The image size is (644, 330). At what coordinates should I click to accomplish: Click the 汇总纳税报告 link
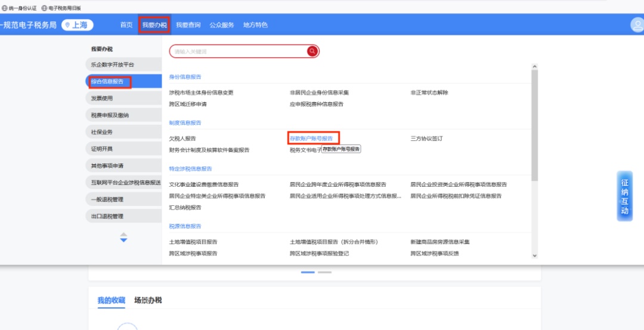[x=185, y=207]
